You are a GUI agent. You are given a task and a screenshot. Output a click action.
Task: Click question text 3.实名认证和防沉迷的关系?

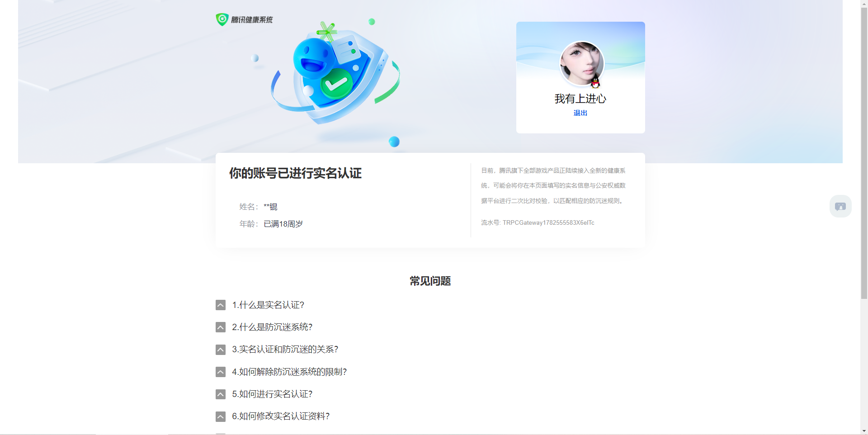coord(285,350)
